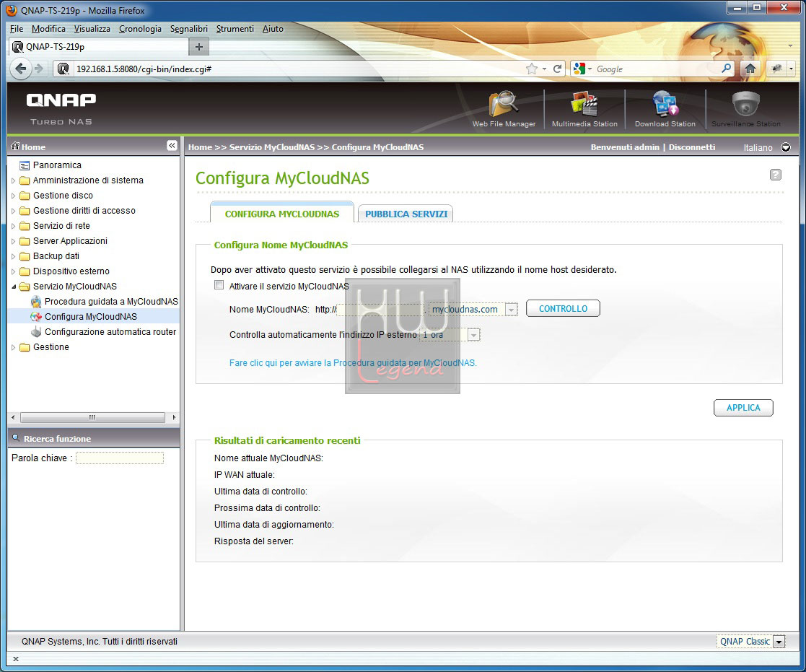This screenshot has width=806, height=672.
Task: Enable Attivare il servizio MyCloudNAS checkbox
Action: click(x=219, y=285)
